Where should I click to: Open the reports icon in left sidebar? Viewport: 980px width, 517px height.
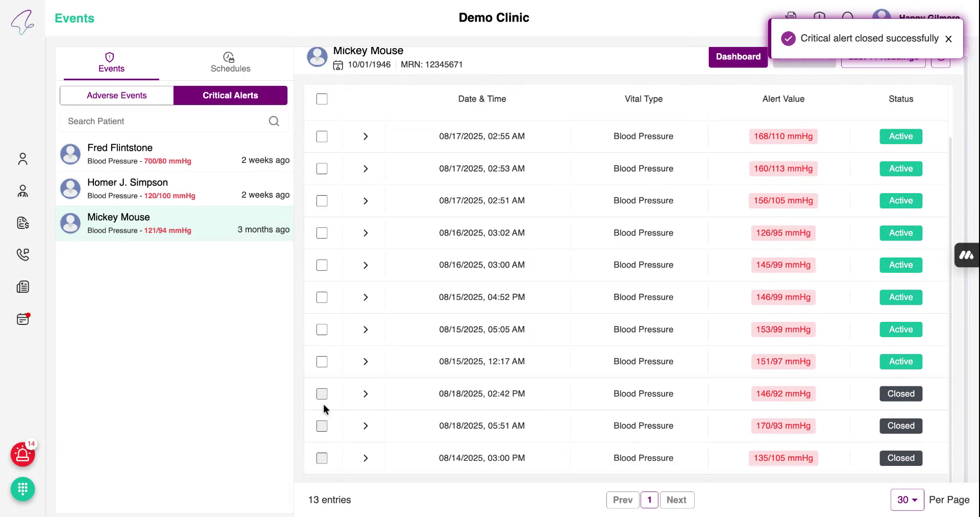coord(22,287)
